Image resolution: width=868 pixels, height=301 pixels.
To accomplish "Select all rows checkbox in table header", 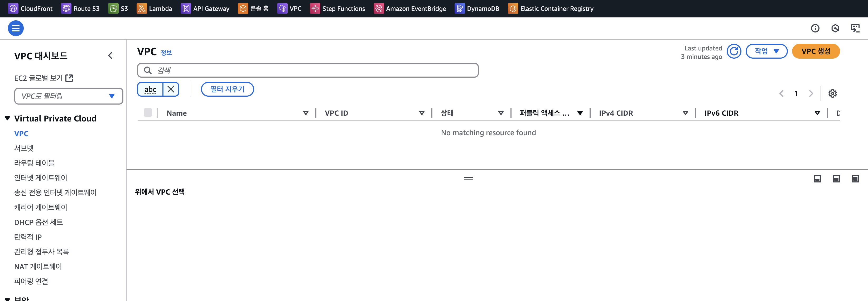I will tap(148, 112).
